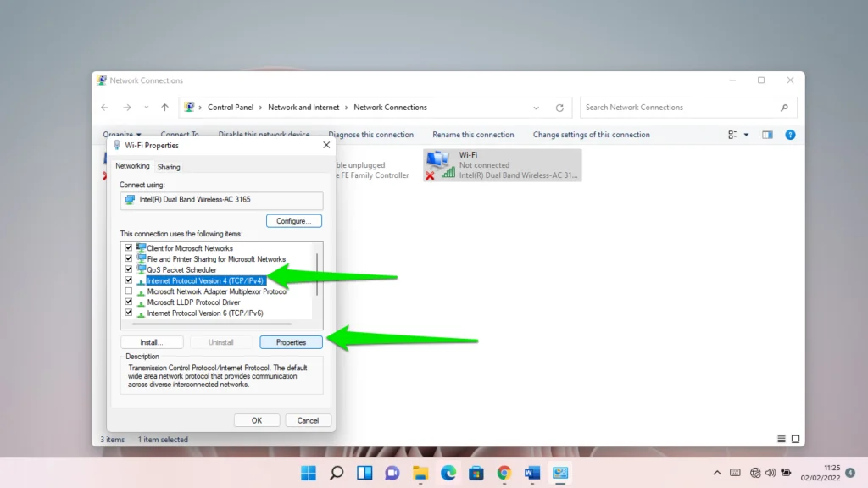
Task: Confirm Wi-Fi Properties with OK
Action: click(x=257, y=420)
